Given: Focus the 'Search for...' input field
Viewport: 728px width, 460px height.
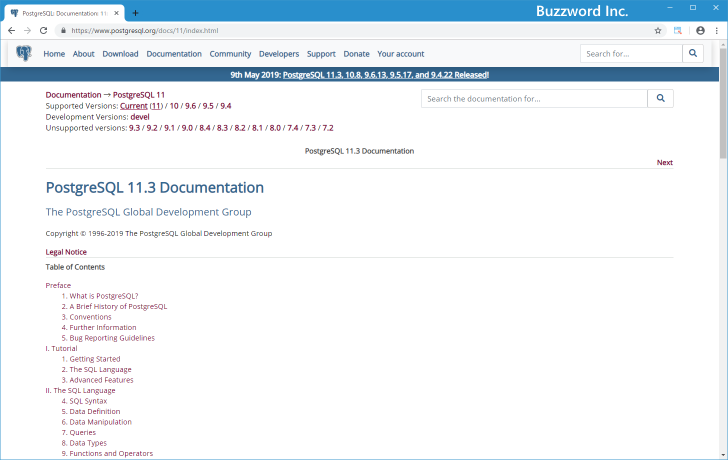Looking at the screenshot, I should (631, 53).
